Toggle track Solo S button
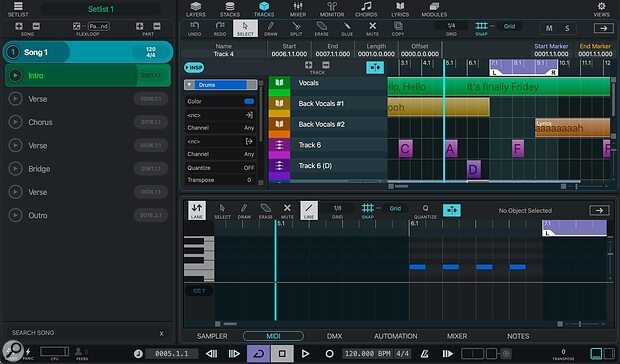This screenshot has height=364, width=620. pyautogui.click(x=567, y=28)
